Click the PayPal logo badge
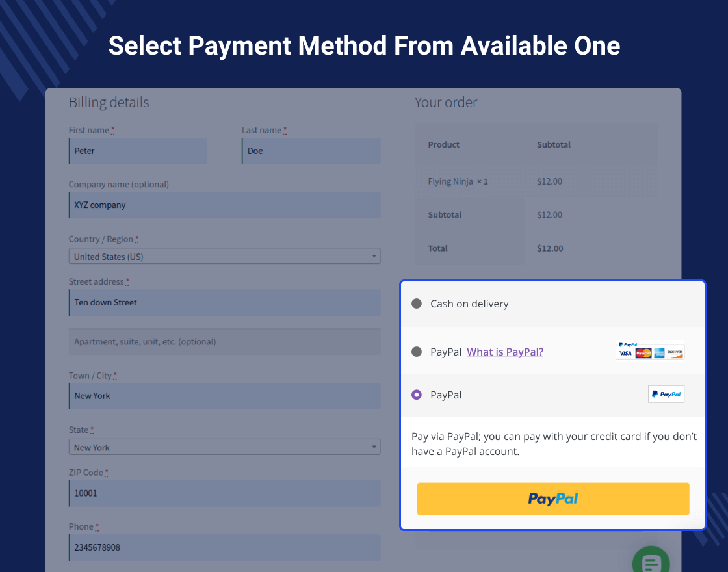Image resolution: width=728 pixels, height=572 pixels. [666, 394]
